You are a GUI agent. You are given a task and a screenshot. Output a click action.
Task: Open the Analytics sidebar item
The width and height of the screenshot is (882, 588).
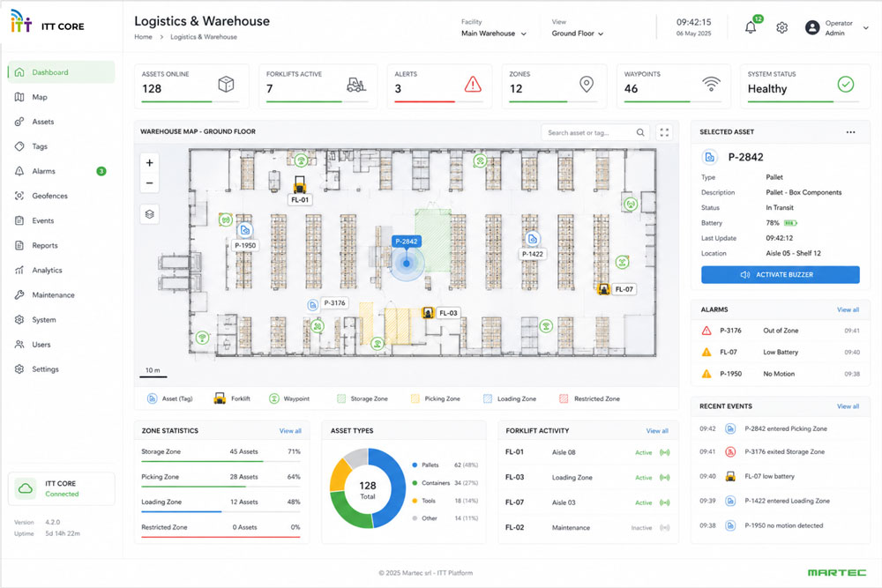pos(62,270)
